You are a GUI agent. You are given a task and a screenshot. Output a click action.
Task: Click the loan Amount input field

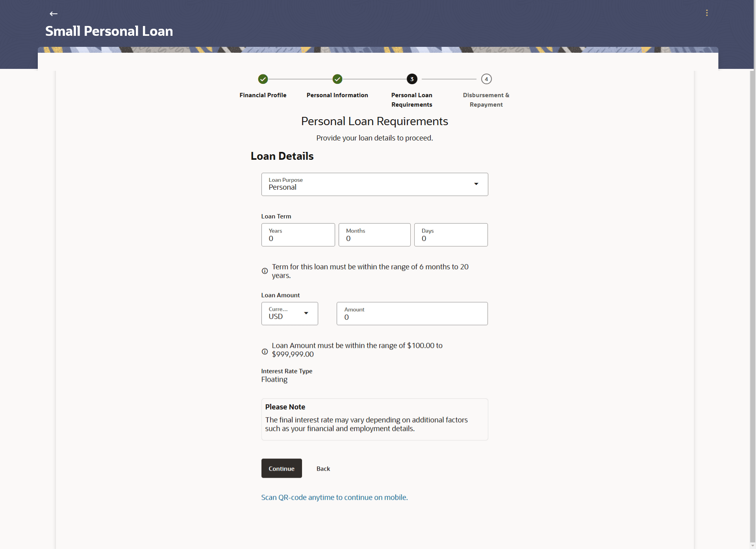click(412, 314)
